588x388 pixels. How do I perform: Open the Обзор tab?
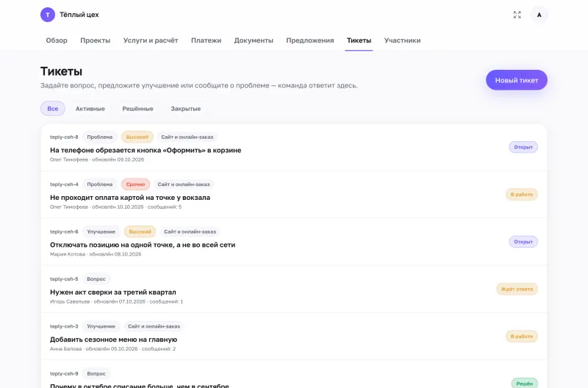click(57, 40)
